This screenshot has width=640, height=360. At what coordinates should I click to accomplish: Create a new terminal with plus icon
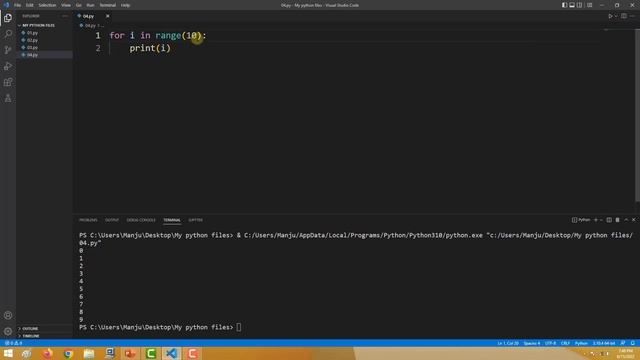pyautogui.click(x=596, y=220)
